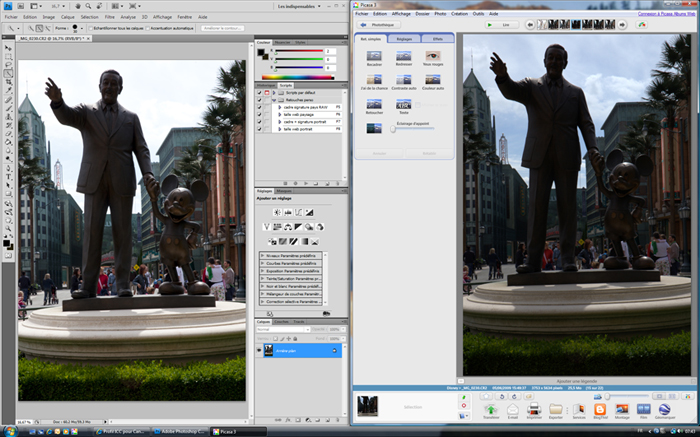Screen dimensions: 700x437
Task: Click the Sélection tray thumbnail in Picasa
Action: pyautogui.click(x=367, y=406)
